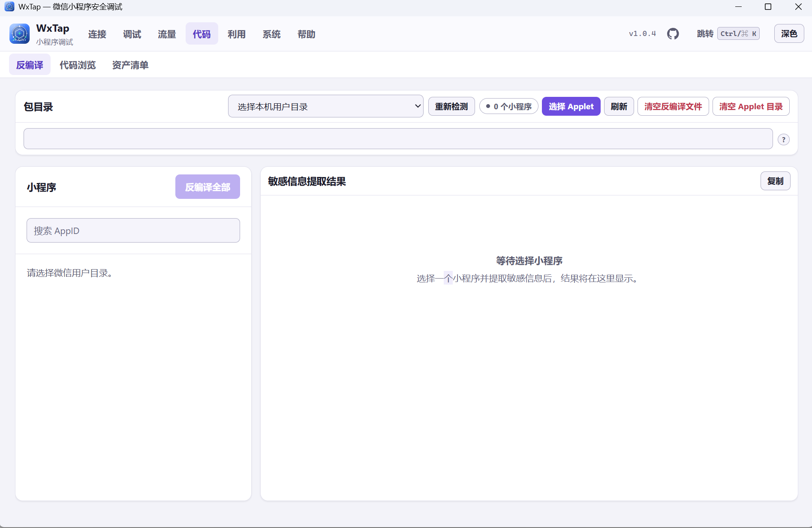The height and width of the screenshot is (528, 812).
Task: Click the v1.0.4 version label
Action: [642, 34]
